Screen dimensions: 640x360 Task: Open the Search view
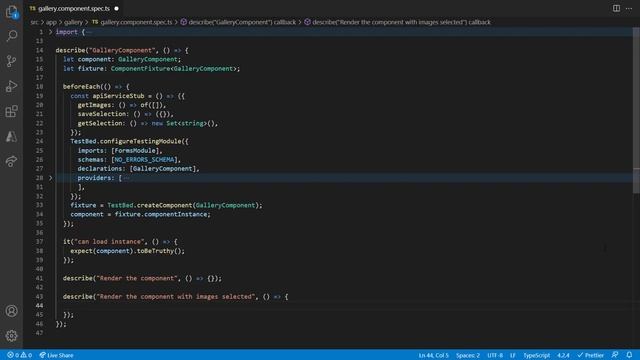tap(11, 36)
